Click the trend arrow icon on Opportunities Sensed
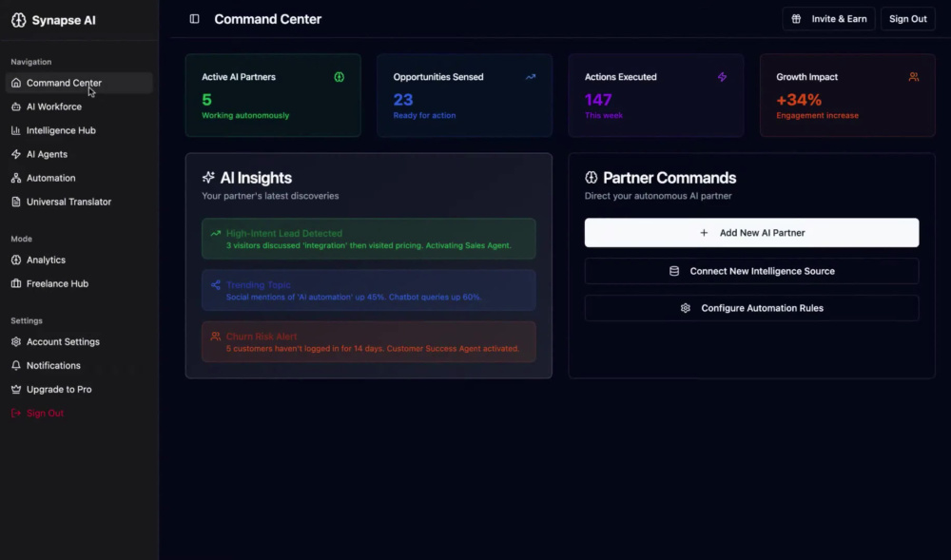Image resolution: width=951 pixels, height=560 pixels. click(531, 77)
